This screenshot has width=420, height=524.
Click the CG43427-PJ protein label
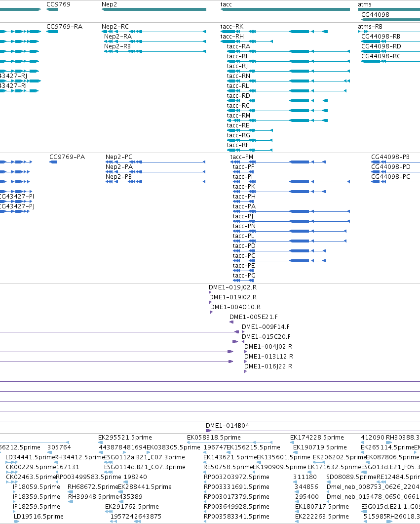point(17,206)
